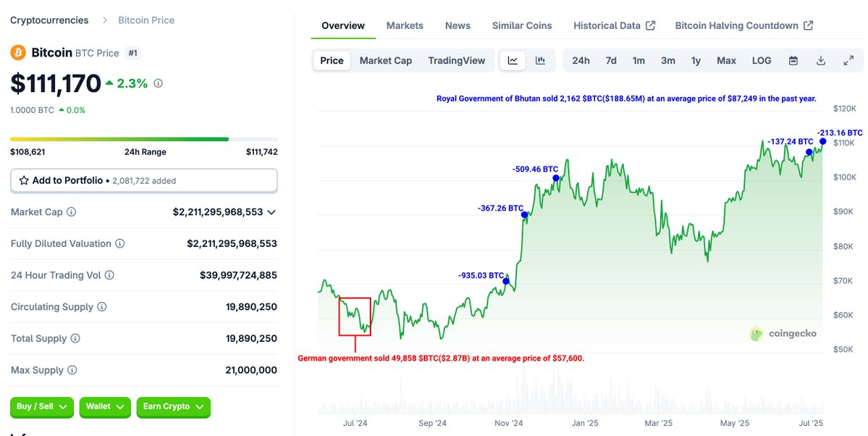
Task: Click the Circulating Supply value 19,890,250
Action: [x=251, y=307]
